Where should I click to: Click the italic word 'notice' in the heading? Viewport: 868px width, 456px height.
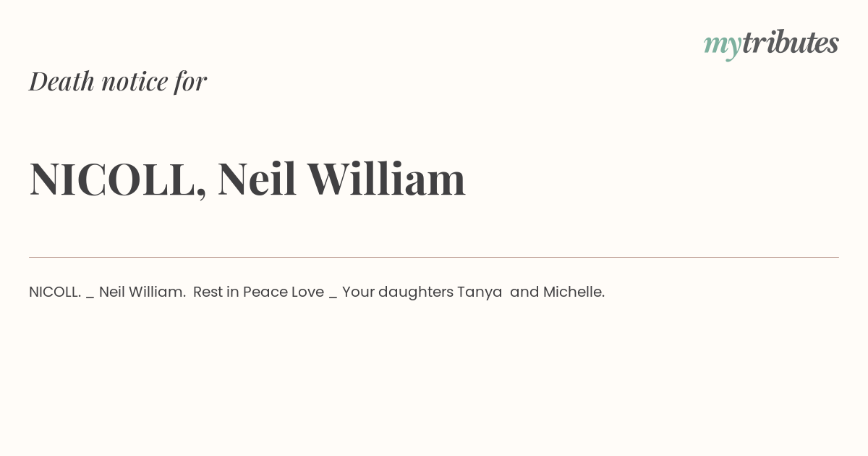click(x=135, y=83)
